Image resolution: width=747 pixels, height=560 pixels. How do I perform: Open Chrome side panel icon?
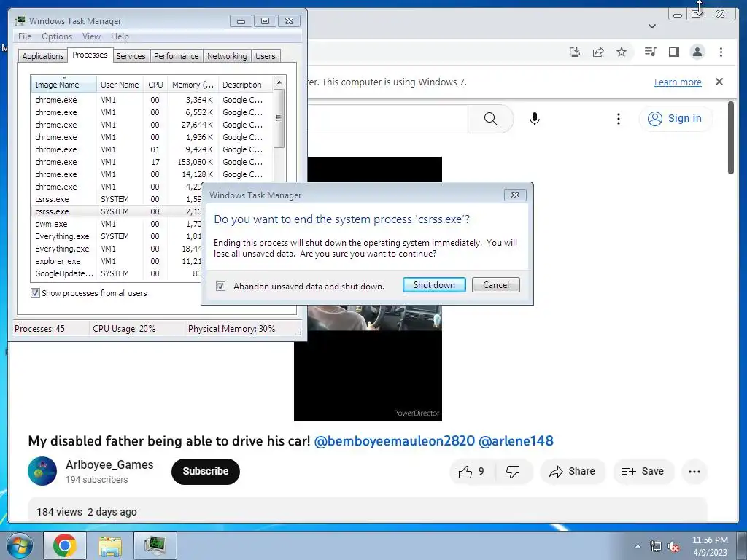[673, 52]
